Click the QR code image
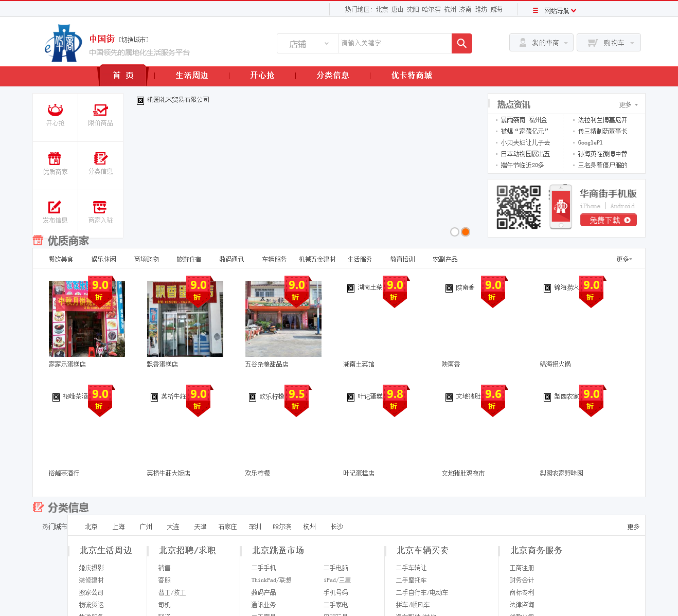Screen dimensions: 678x616 click(x=519, y=207)
